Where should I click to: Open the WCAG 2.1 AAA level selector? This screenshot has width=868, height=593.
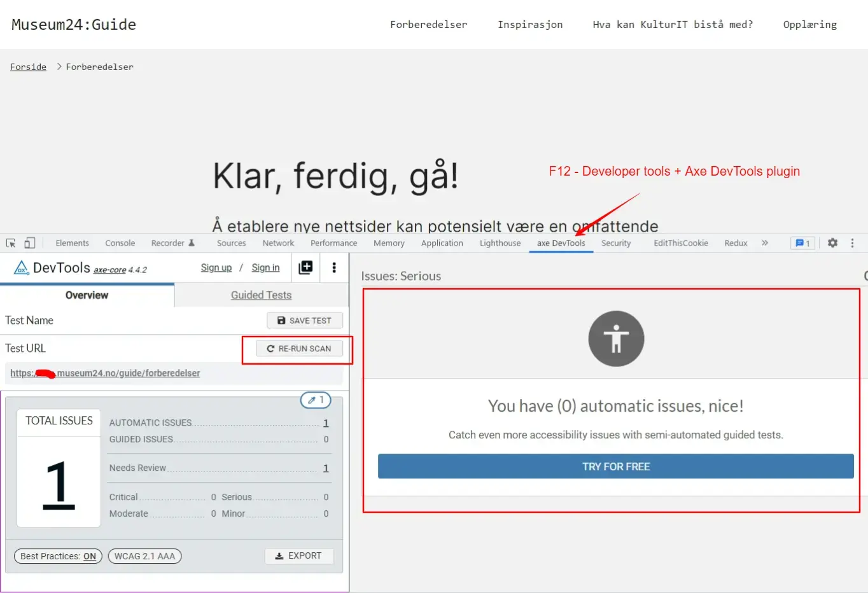coord(145,556)
